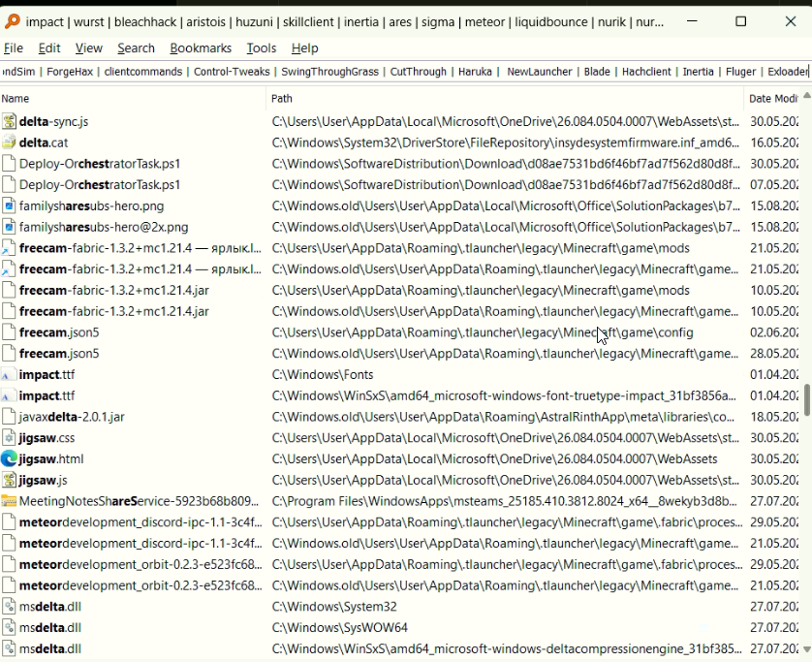This screenshot has width=812, height=662.
Task: Open the Edit menu
Action: 49,48
